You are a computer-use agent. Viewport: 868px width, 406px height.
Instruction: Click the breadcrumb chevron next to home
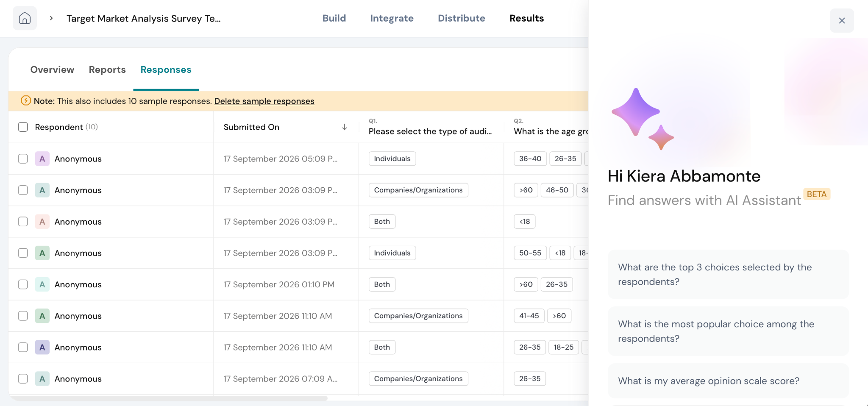[51, 18]
